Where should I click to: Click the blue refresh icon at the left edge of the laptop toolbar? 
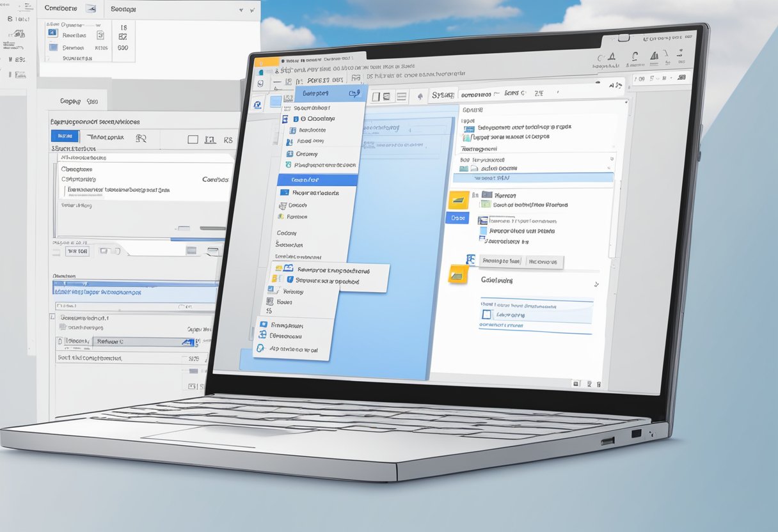tap(258, 104)
